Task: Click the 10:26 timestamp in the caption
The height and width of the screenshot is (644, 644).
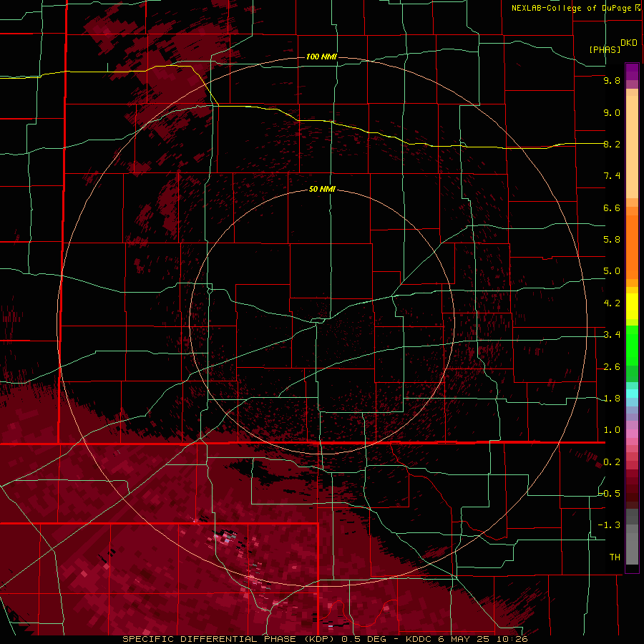Action: pyautogui.click(x=512, y=639)
